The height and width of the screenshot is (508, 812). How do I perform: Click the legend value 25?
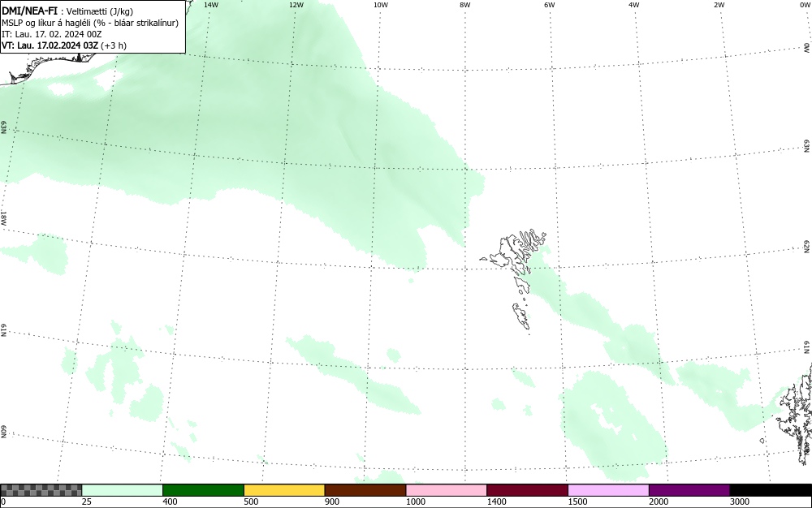87,502
